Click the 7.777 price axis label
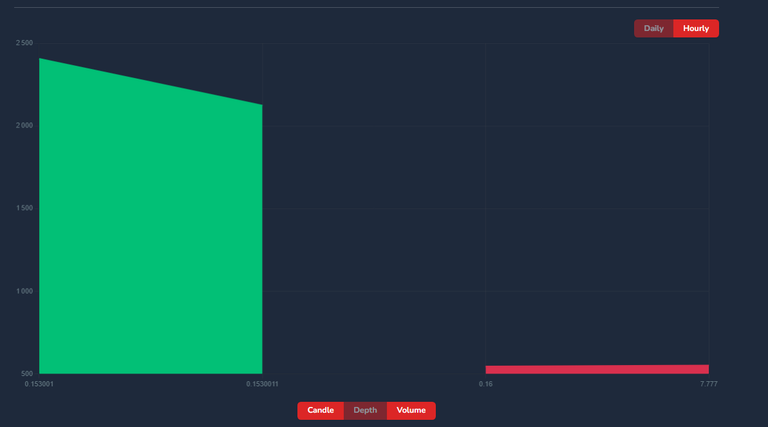 (x=709, y=384)
